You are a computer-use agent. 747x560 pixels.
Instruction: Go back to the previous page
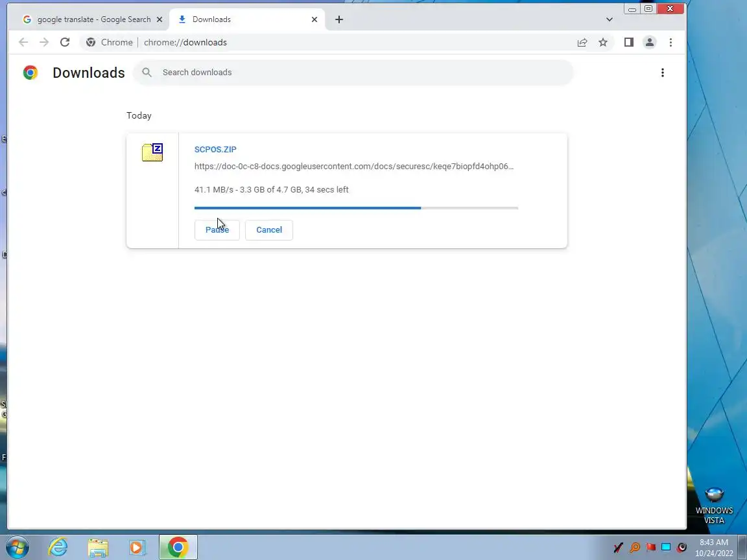[23, 42]
